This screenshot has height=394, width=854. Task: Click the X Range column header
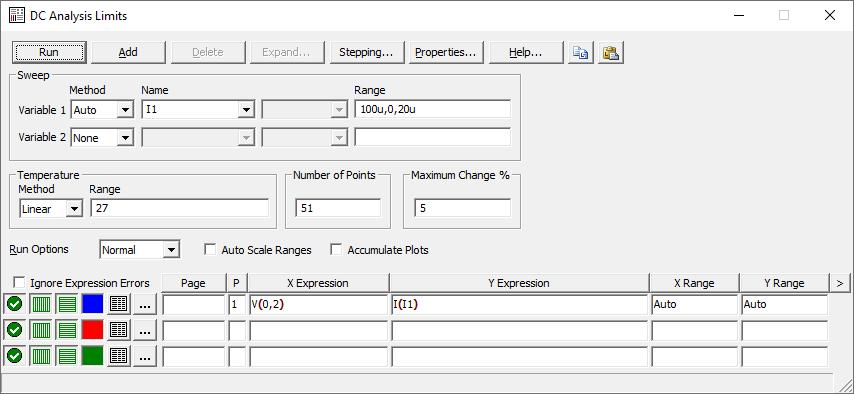(x=694, y=283)
